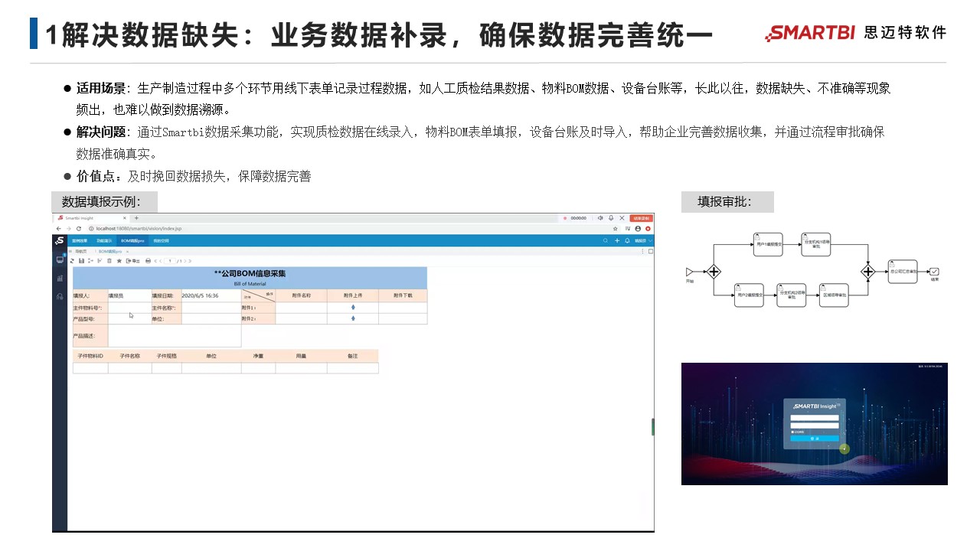
Task: Go to the previous report page arrow
Action: pos(161,261)
